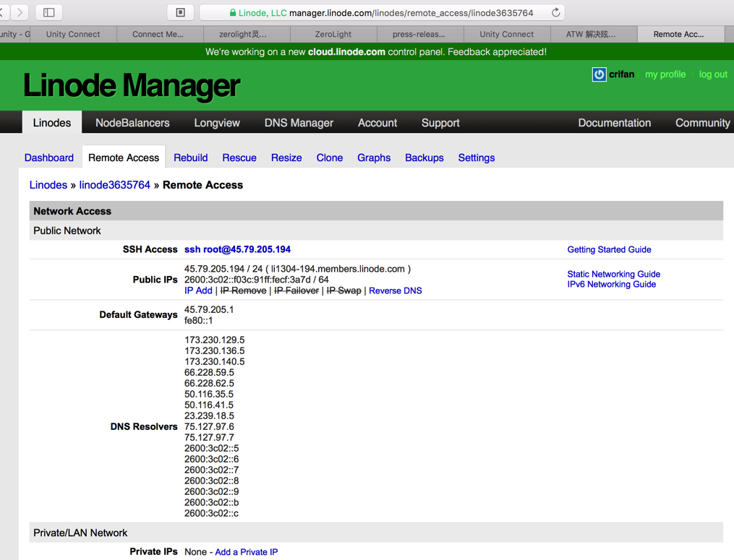
Task: Click default gateway 45.79.205.1 text
Action: point(209,310)
